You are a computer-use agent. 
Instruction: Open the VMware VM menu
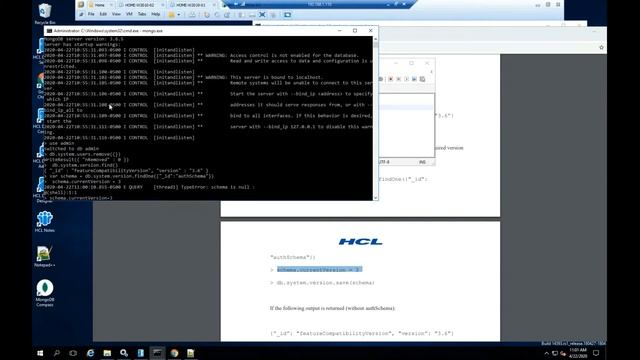tap(129, 14)
